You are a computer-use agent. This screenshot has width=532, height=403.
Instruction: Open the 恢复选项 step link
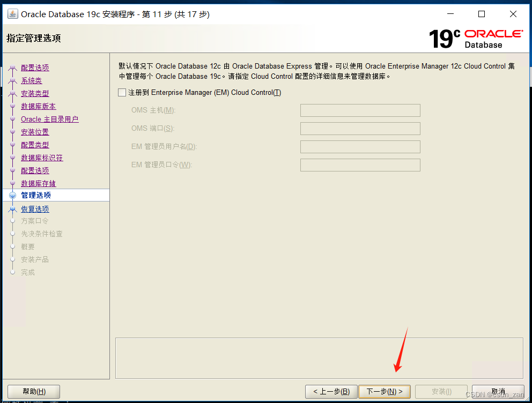[35, 209]
